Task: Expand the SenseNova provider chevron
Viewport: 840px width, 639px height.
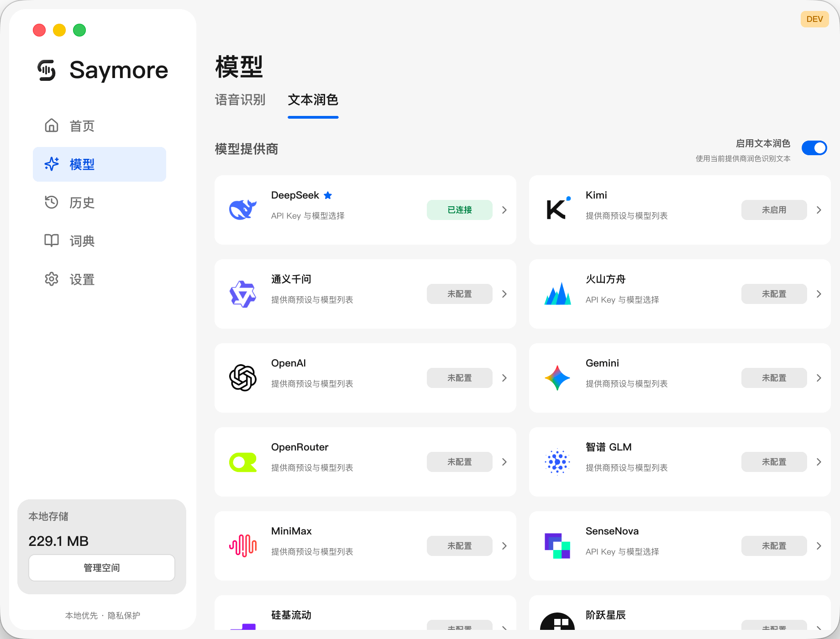Action: [x=819, y=546]
